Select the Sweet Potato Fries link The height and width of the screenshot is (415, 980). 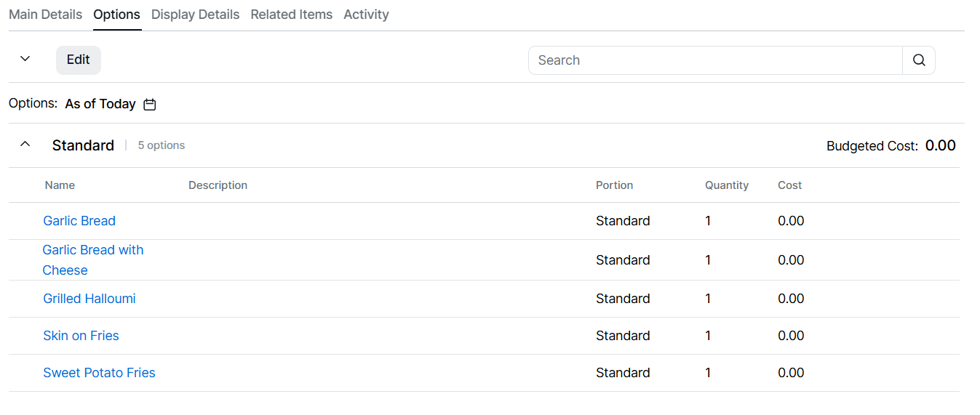point(99,373)
